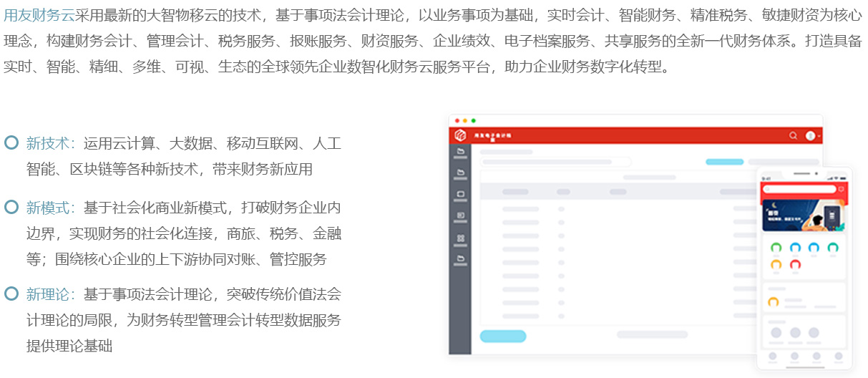Click the red hexagon logo in app header
This screenshot has height=378, width=868.
(x=460, y=135)
